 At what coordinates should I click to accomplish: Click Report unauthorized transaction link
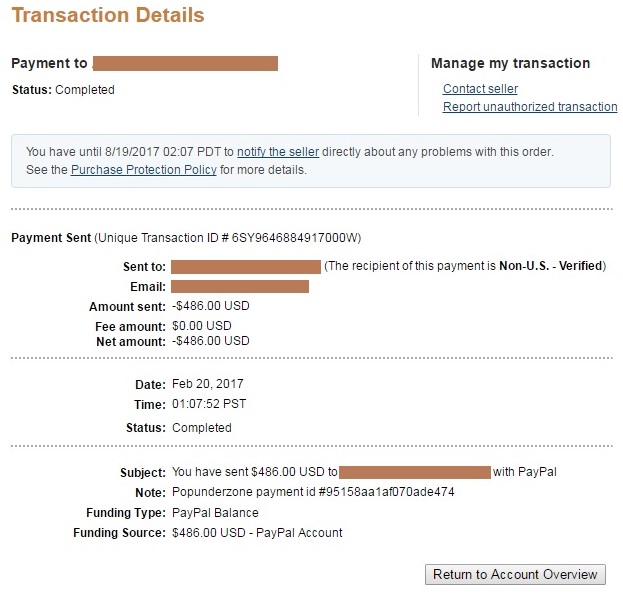(530, 106)
